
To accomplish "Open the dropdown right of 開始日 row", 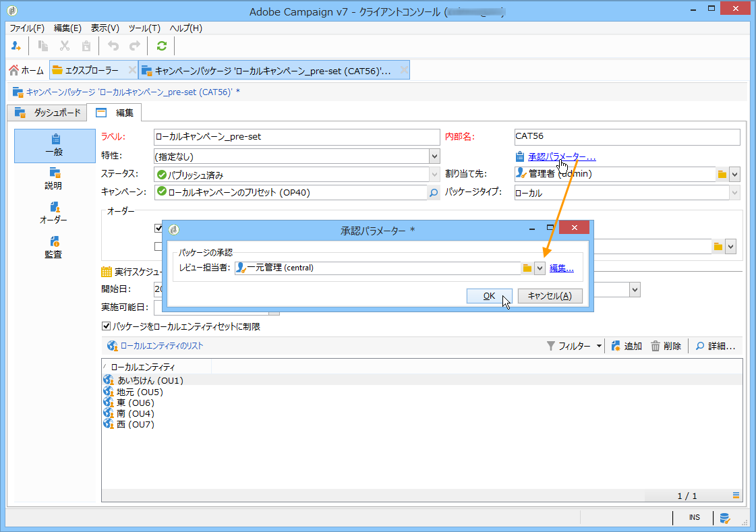I will [x=635, y=290].
